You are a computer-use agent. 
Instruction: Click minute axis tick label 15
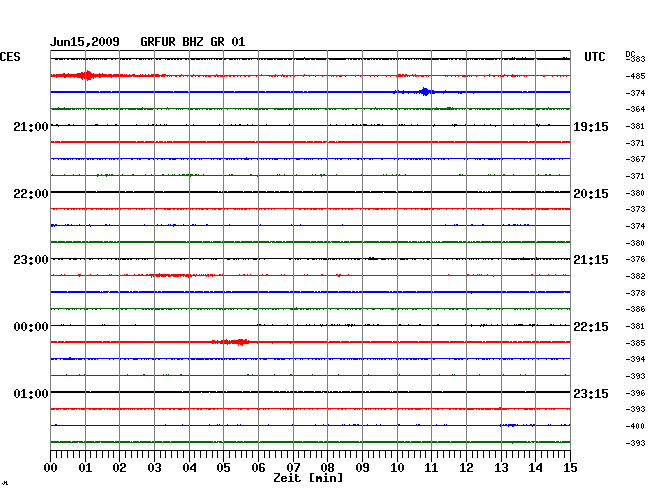[x=570, y=468]
